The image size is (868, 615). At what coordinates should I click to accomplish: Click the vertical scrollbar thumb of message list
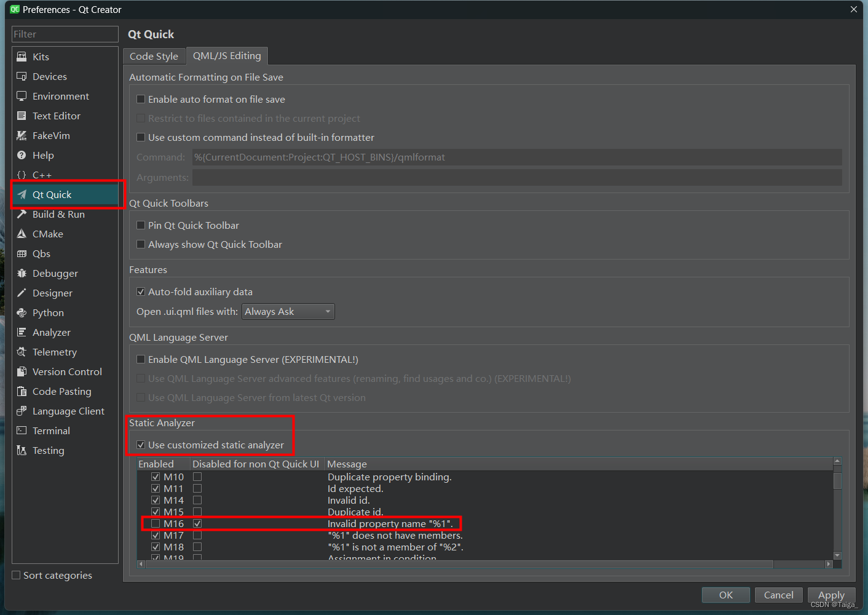837,480
